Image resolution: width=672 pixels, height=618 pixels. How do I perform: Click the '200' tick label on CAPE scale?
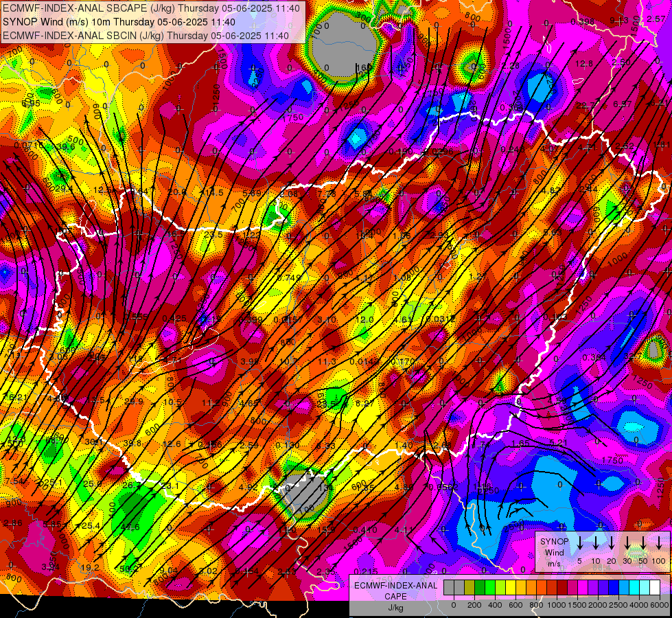(x=474, y=605)
